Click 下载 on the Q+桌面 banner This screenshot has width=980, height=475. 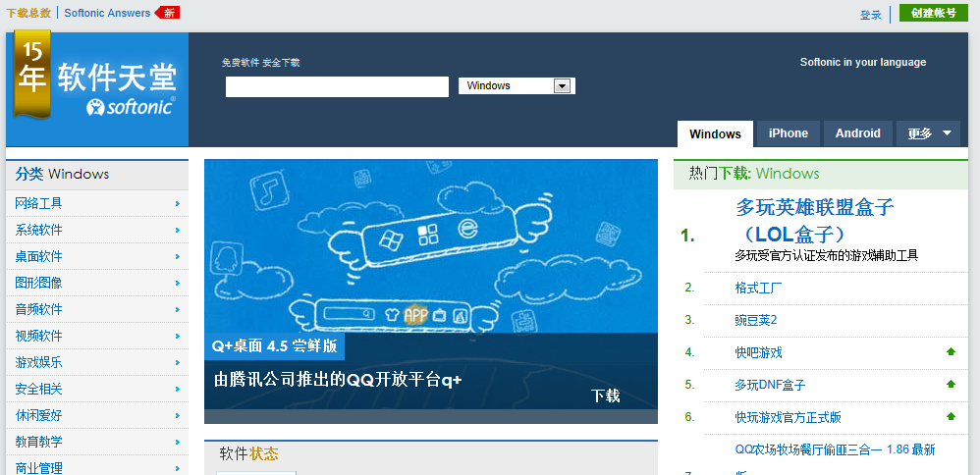click(605, 395)
